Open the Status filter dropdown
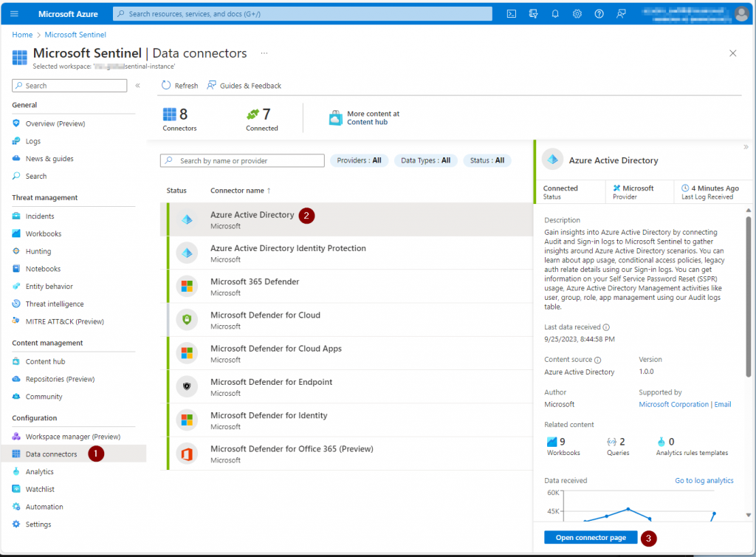Image resolution: width=756 pixels, height=557 pixels. 487,160
